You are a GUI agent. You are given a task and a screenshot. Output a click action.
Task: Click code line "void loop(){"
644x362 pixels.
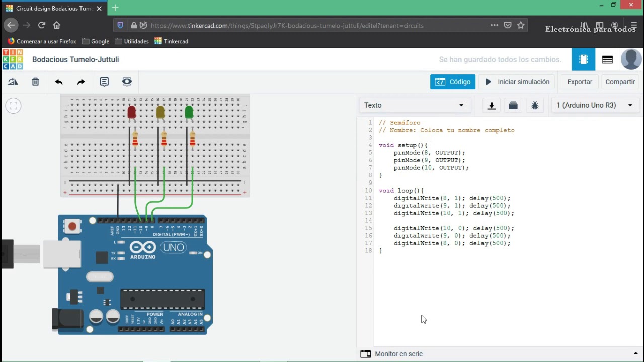tap(401, 191)
